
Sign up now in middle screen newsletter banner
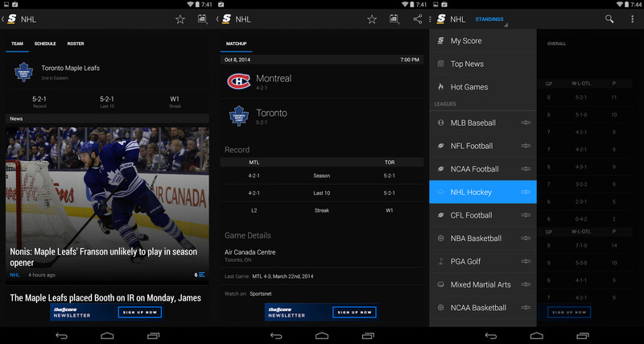[354, 313]
